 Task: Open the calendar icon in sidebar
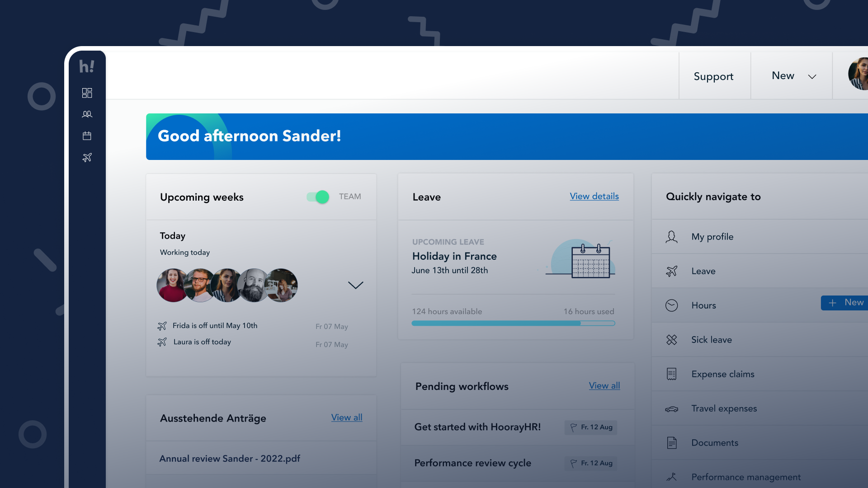click(88, 136)
